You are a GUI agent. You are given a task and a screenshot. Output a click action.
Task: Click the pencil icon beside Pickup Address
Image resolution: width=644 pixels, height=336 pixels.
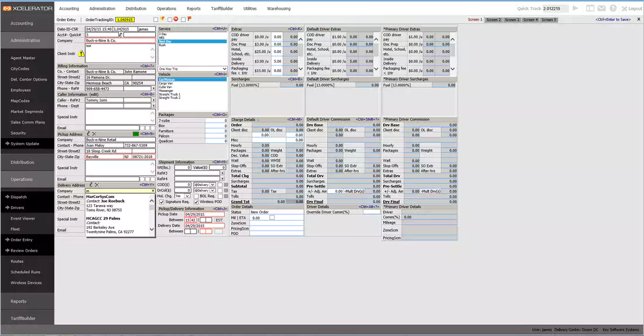[x=88, y=134]
